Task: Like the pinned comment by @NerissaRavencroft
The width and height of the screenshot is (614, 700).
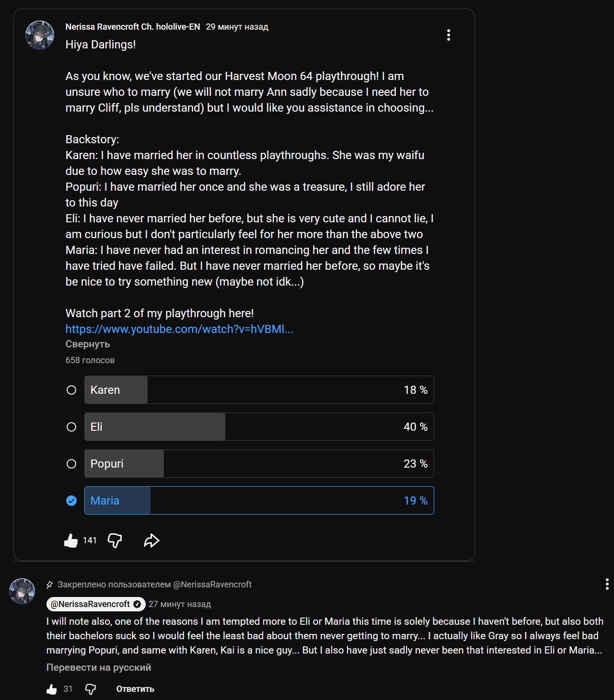Action: coord(52,689)
